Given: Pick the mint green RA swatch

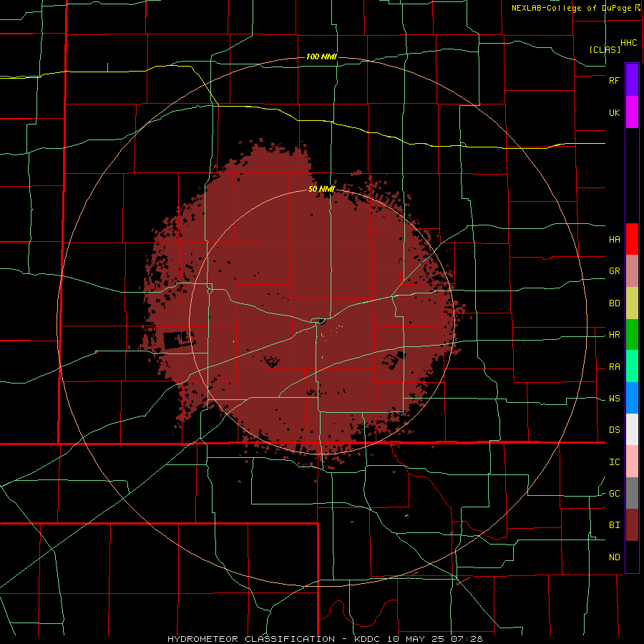Looking at the screenshot, I should coord(632,366).
